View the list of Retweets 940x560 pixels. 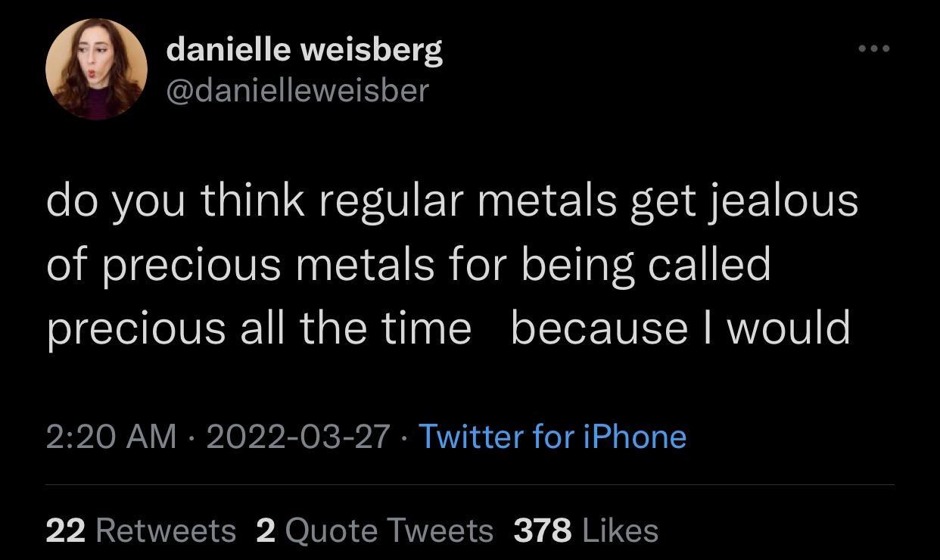tap(166, 530)
